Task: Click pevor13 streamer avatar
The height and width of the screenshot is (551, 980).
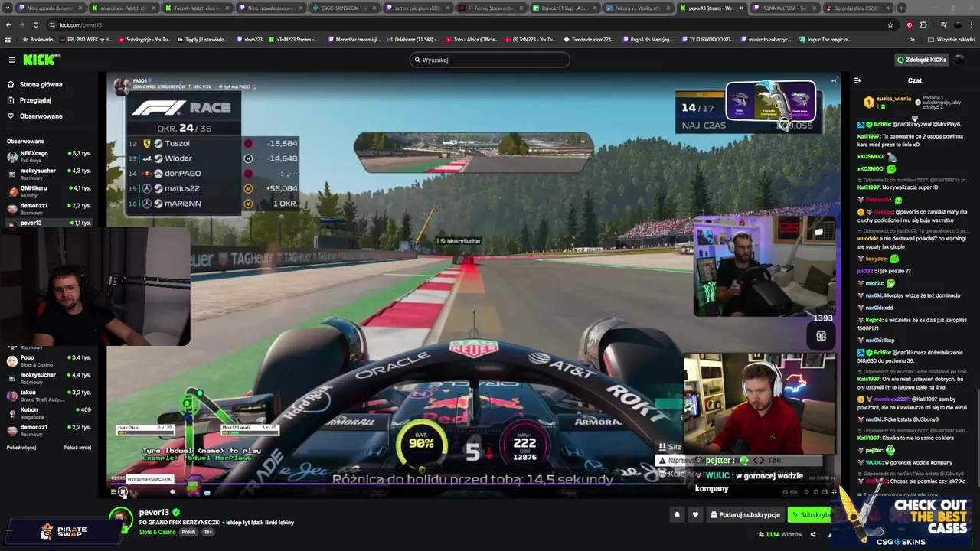Action: click(x=120, y=518)
